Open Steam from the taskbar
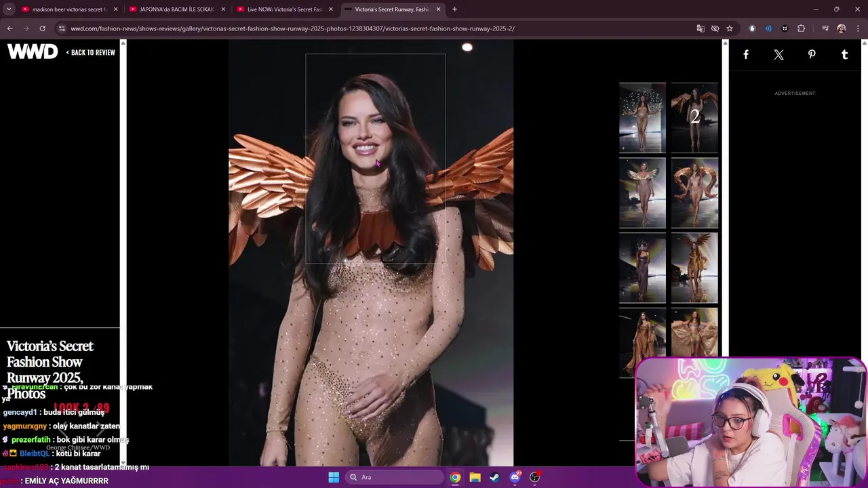The width and height of the screenshot is (868, 488). click(494, 477)
